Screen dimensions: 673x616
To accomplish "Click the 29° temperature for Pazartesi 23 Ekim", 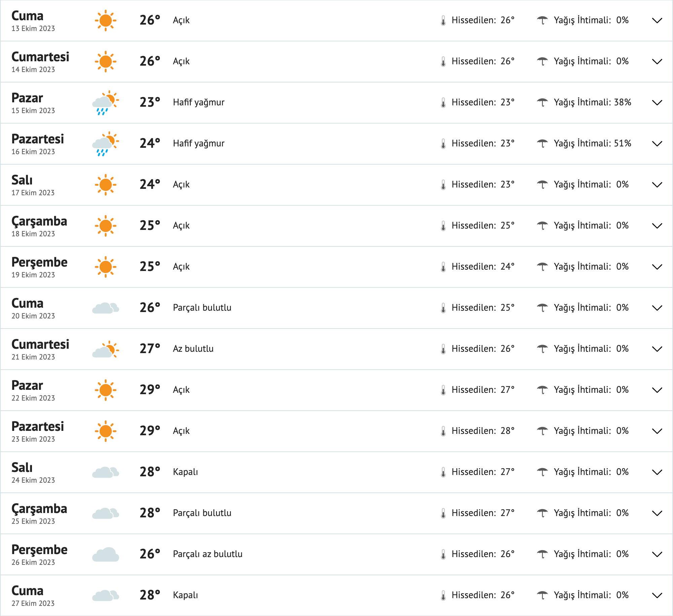I will point(150,431).
